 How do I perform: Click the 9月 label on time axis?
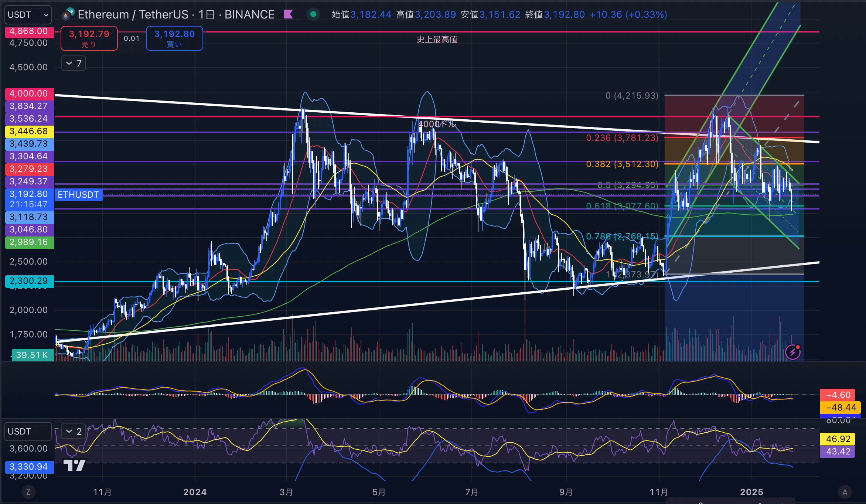click(x=566, y=492)
